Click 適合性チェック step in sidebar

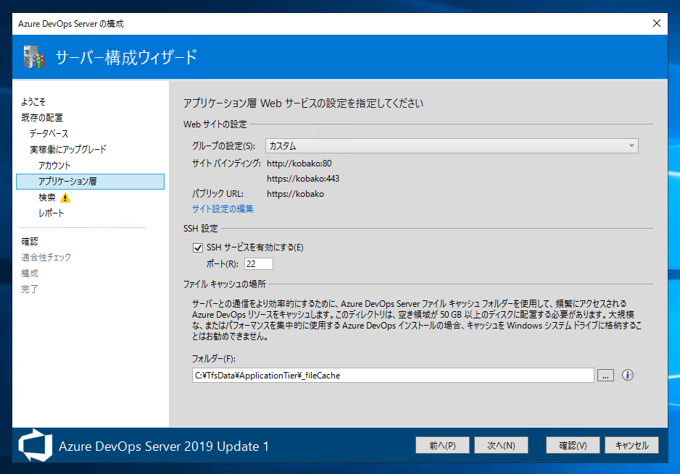click(x=46, y=257)
